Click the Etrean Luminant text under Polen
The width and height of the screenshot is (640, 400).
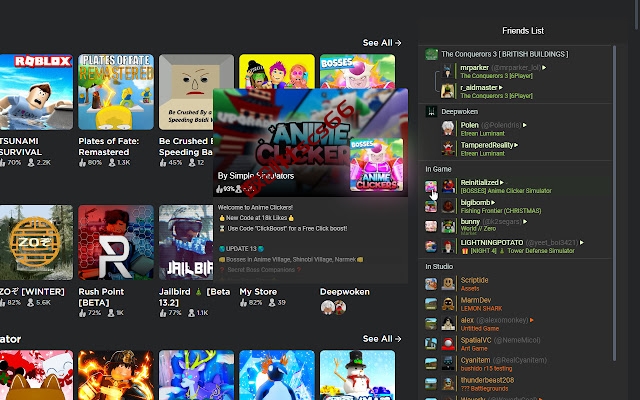[x=483, y=133]
